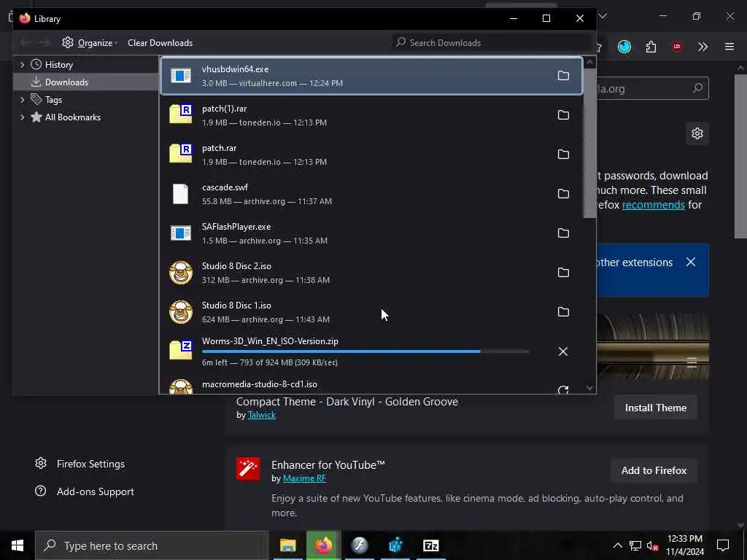Open containing folder for SAFlashPlayer.exe
This screenshot has width=747, height=560.
point(563,233)
